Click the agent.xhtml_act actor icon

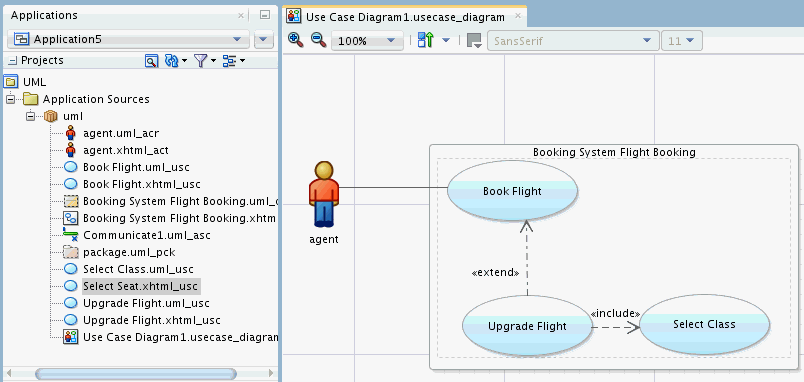click(71, 150)
